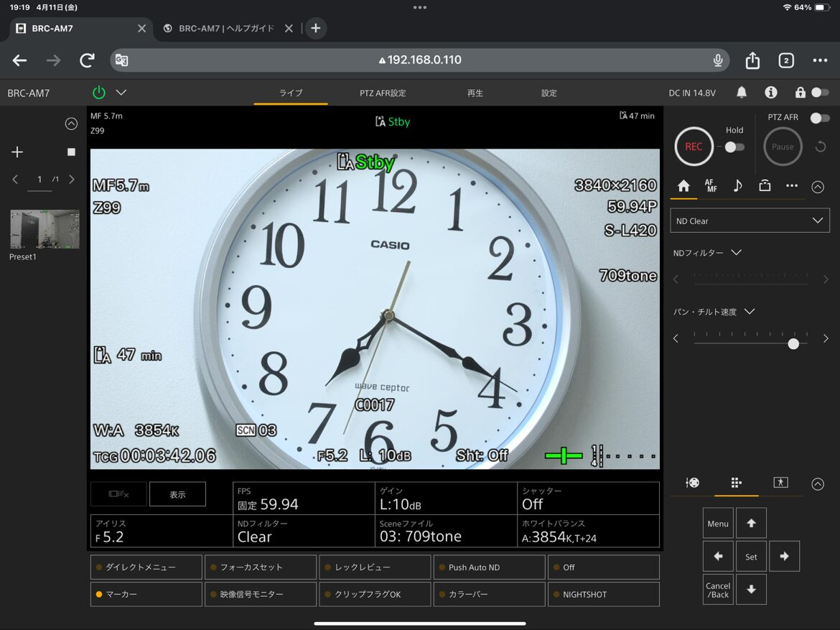Increase pan-tilt speed with right arrow
Image resolution: width=840 pixels, height=630 pixels.
coord(826,338)
